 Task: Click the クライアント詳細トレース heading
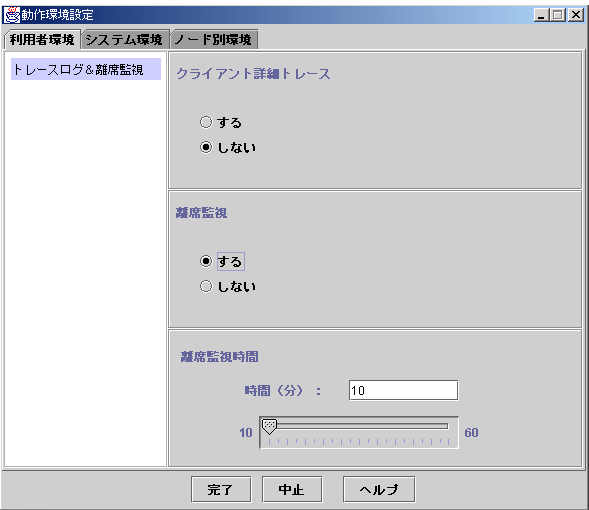pos(253,74)
